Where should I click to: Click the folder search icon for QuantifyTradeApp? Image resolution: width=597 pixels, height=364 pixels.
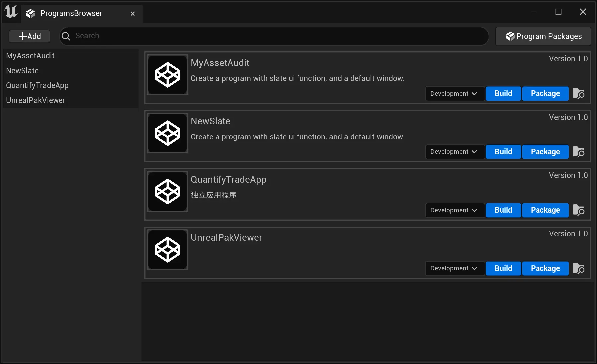point(578,210)
